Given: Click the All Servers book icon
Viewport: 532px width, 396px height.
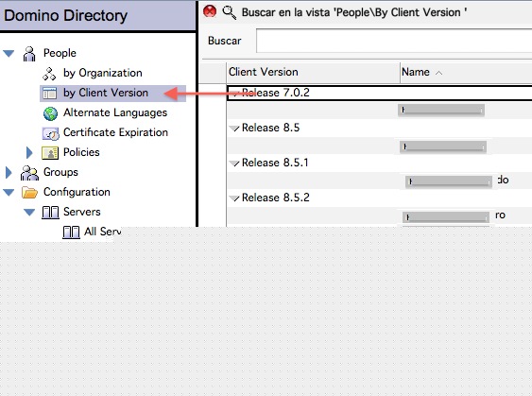Looking at the screenshot, I should (71, 232).
